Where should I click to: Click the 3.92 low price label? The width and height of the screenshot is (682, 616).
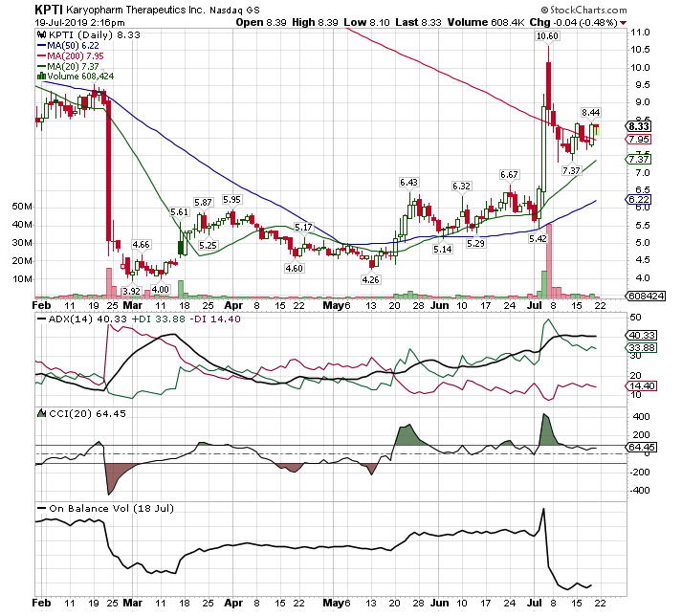[x=131, y=291]
